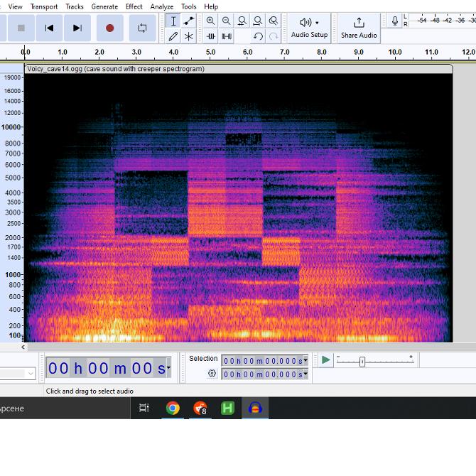Open the Effect menu
476x476 pixels.
pos(134,6)
